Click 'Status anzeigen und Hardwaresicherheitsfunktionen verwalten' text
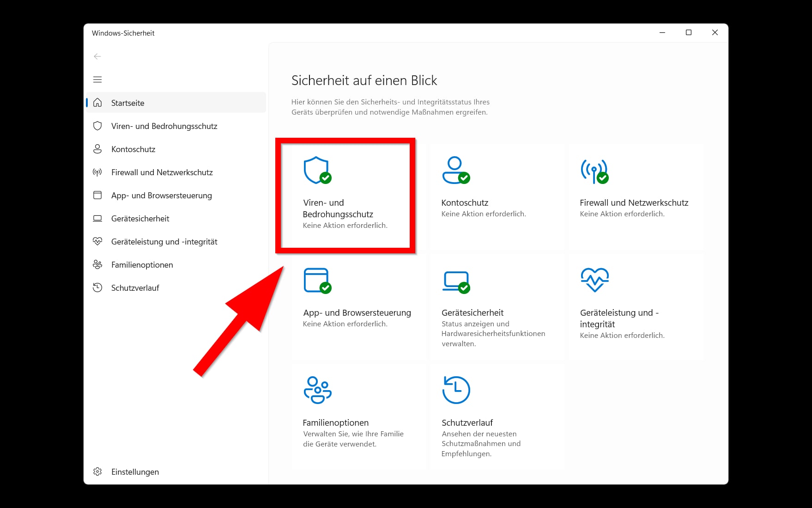This screenshot has height=508, width=812. [493, 334]
